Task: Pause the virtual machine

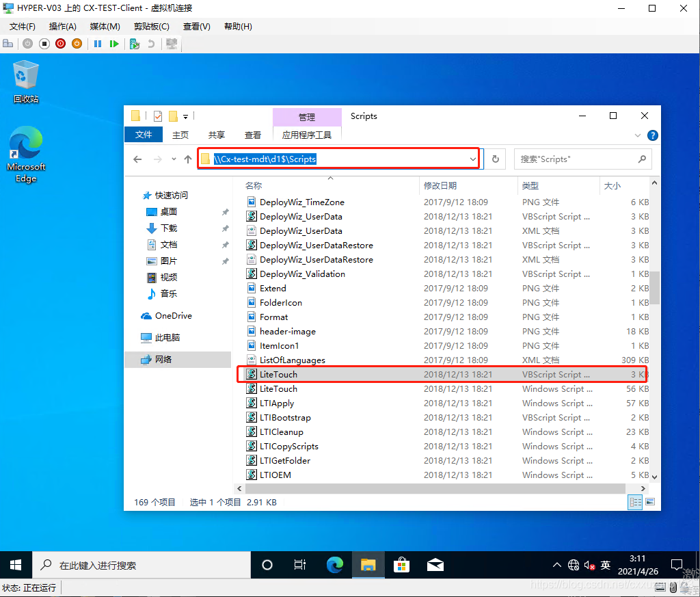Action: coord(98,43)
